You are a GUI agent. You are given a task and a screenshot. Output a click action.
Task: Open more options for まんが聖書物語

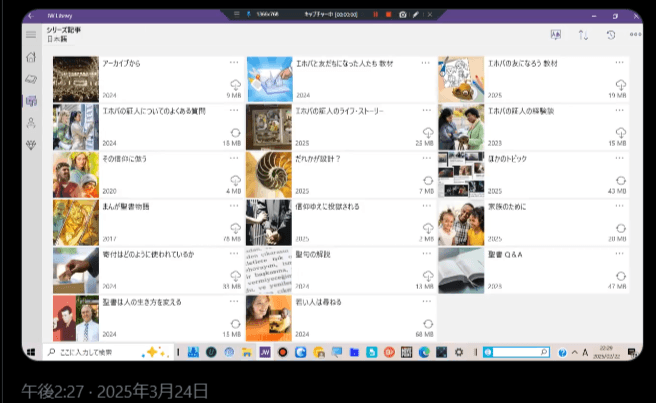tap(234, 206)
